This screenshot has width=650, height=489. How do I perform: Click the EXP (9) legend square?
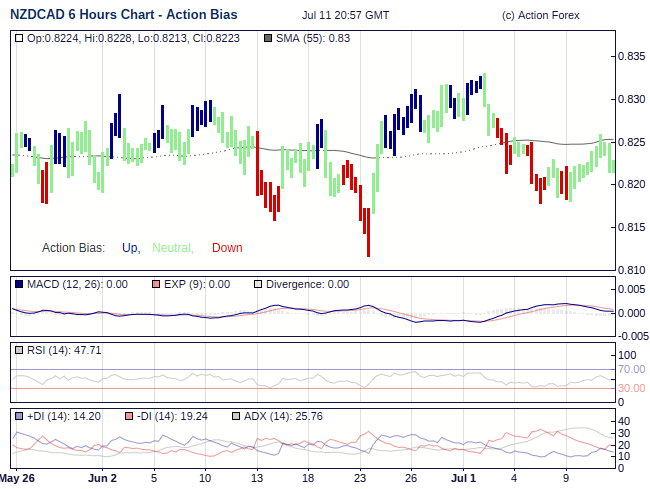coord(155,285)
